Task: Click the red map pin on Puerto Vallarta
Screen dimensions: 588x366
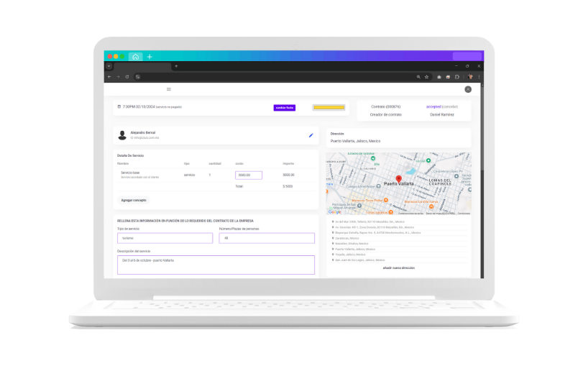Action: (398, 178)
